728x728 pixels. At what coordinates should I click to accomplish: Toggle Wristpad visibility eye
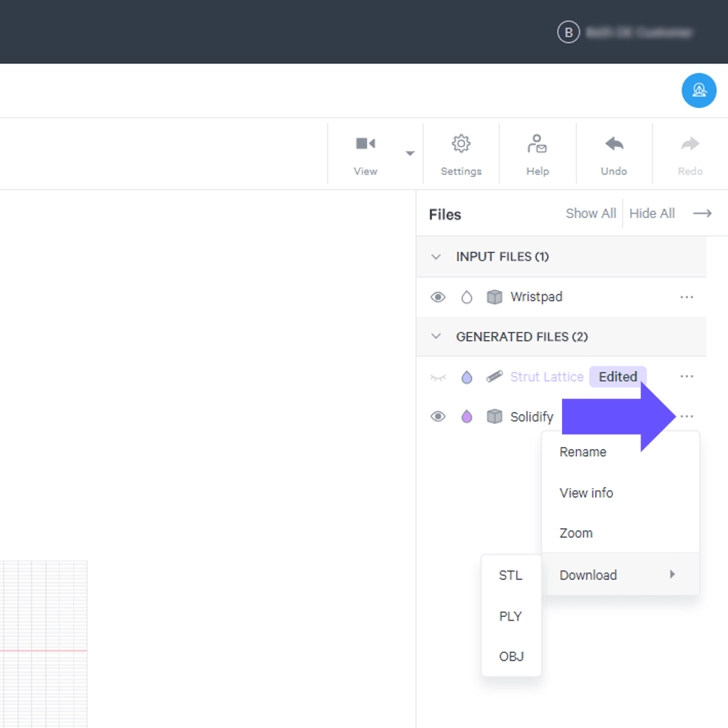[x=438, y=297]
